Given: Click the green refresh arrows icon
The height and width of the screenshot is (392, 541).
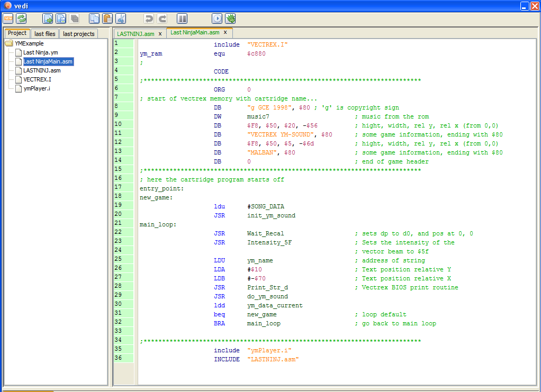Looking at the screenshot, I should (21, 19).
